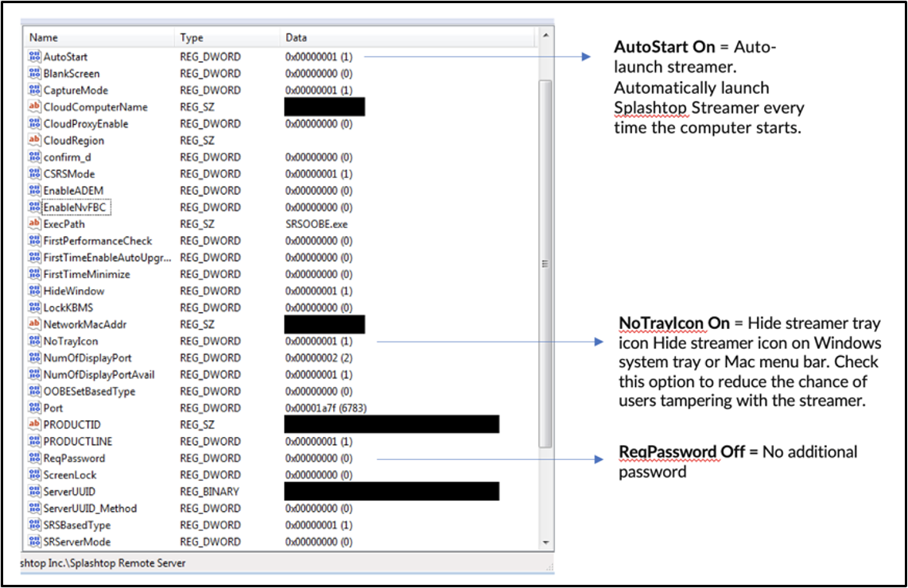908x588 pixels.
Task: Select the focused EnableNvFBC entry name
Action: tap(76, 207)
